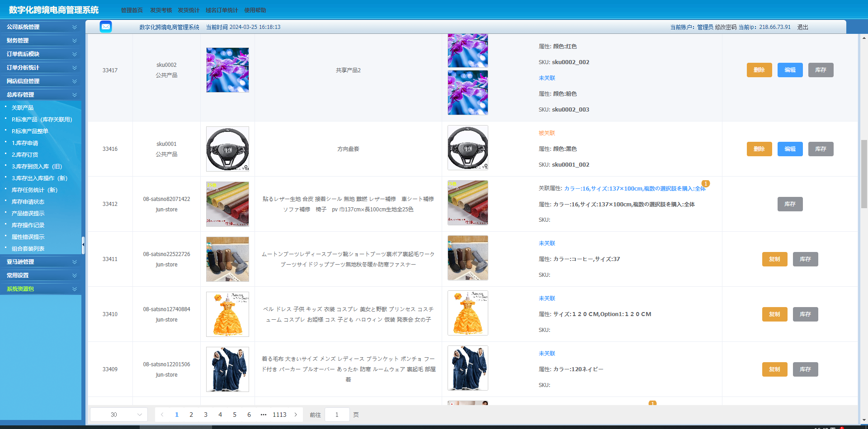Click the page number jump input field
This screenshot has height=429, width=868.
tap(337, 415)
